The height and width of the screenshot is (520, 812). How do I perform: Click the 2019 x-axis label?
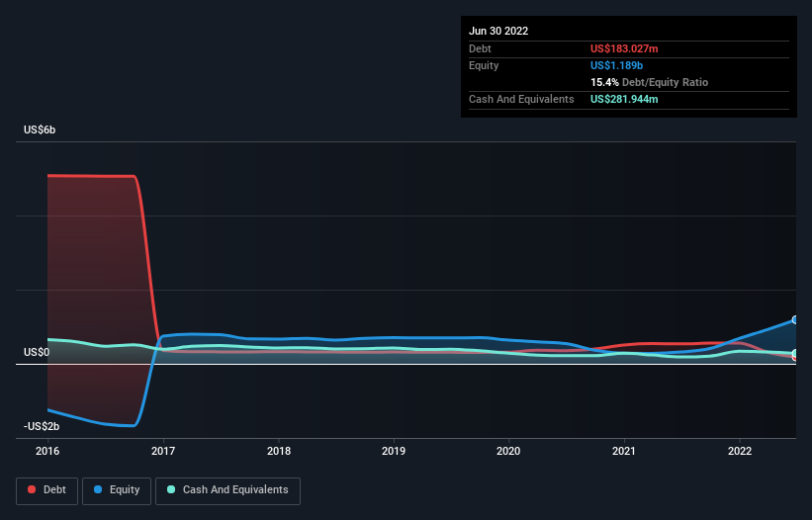point(394,451)
